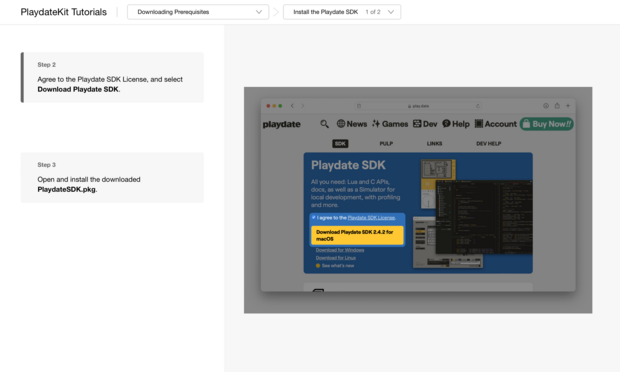
Task: Click the tutorial browser screenshot image
Action: click(418, 200)
